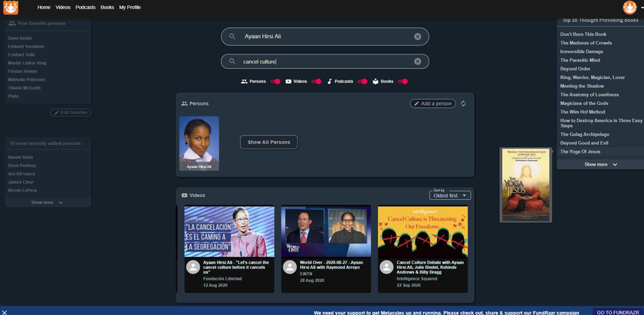Open the La Cancelación video thumbnail
Image resolution: width=644 pixels, height=315 pixels.
click(229, 231)
